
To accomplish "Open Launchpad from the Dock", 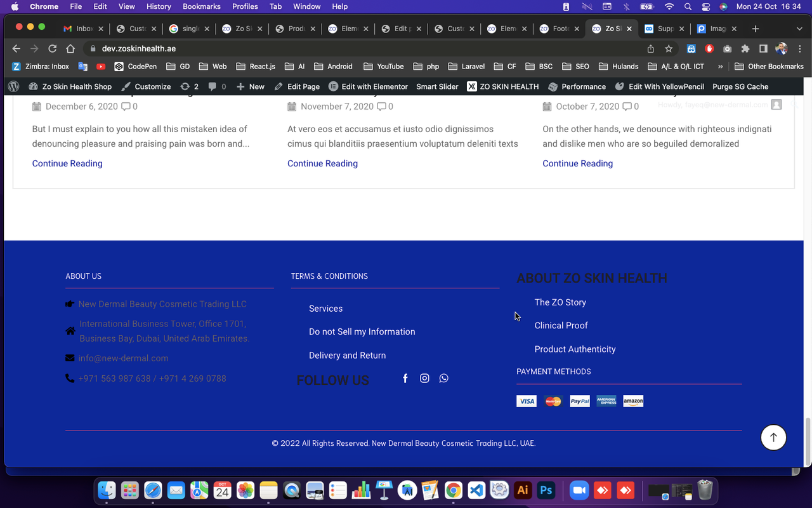I will pos(130,490).
